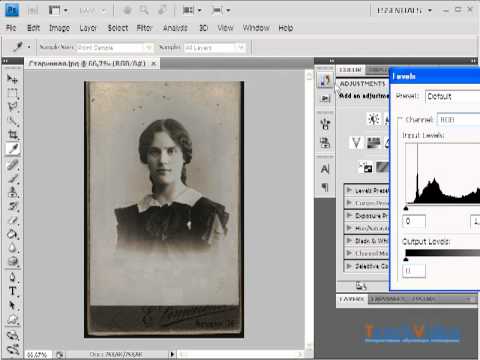Expand Selective Color Presets list
This screenshot has height=360, width=480.
(349, 266)
